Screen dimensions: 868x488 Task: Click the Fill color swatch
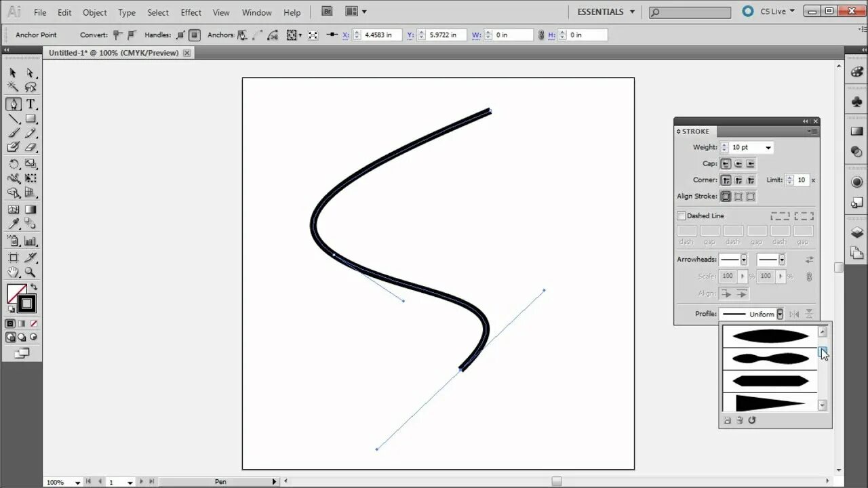[x=16, y=294]
